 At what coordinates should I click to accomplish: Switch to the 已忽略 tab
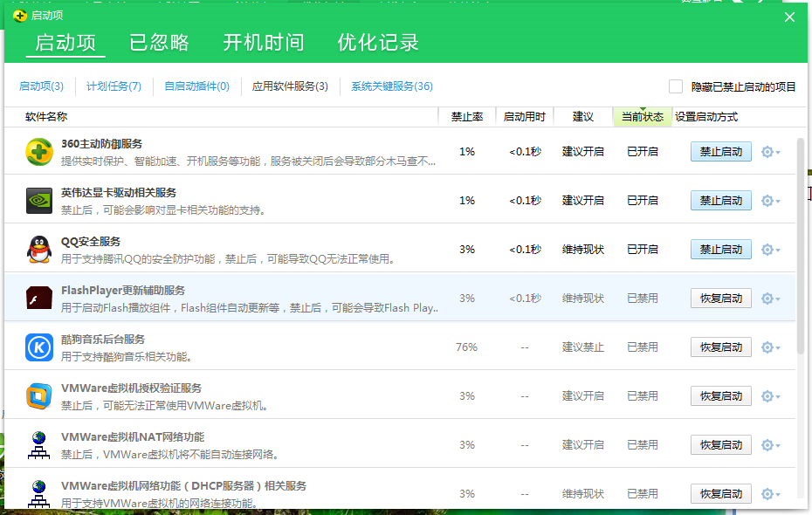coord(159,43)
